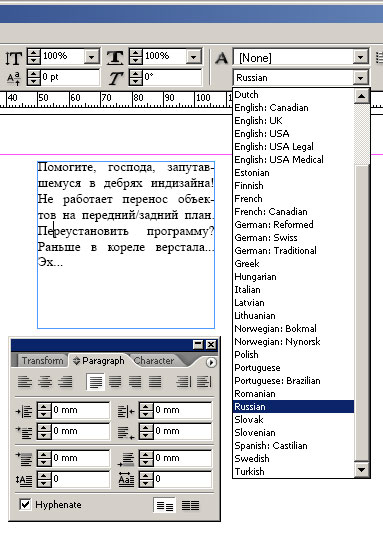Click the left indent 0 mm field

point(81,410)
